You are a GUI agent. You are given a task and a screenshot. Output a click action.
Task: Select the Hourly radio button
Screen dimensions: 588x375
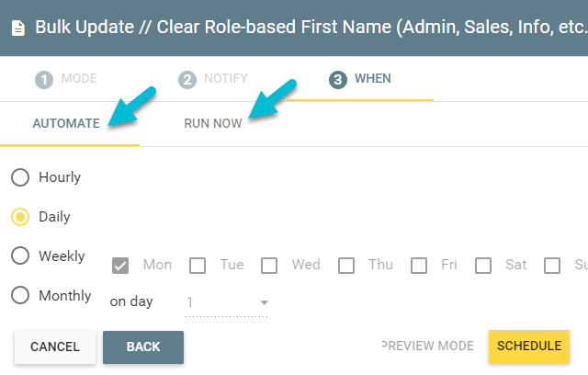tap(20, 177)
